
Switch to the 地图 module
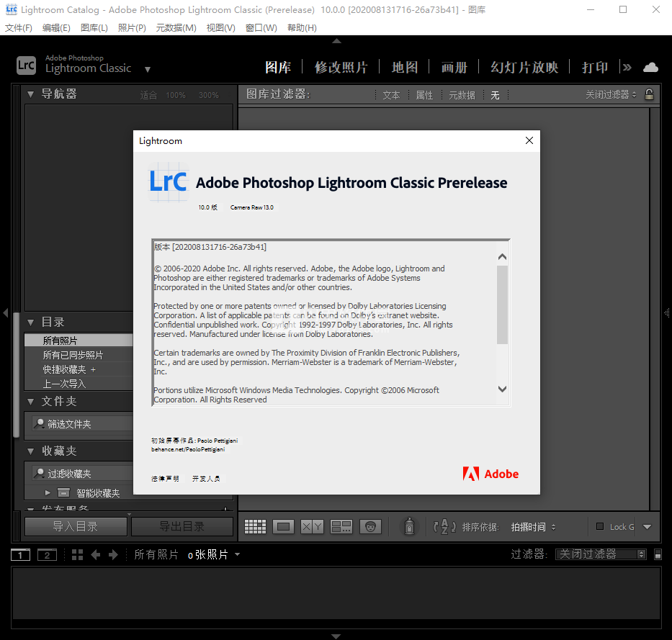coord(405,67)
